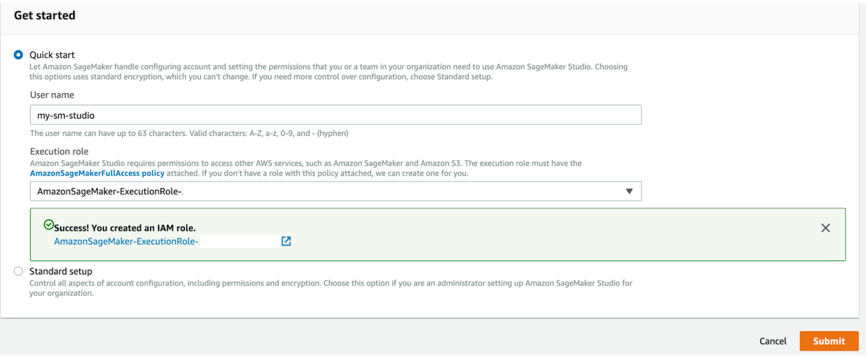868x356 pixels.
Task: Click the Quick start option label
Action: pos(52,55)
